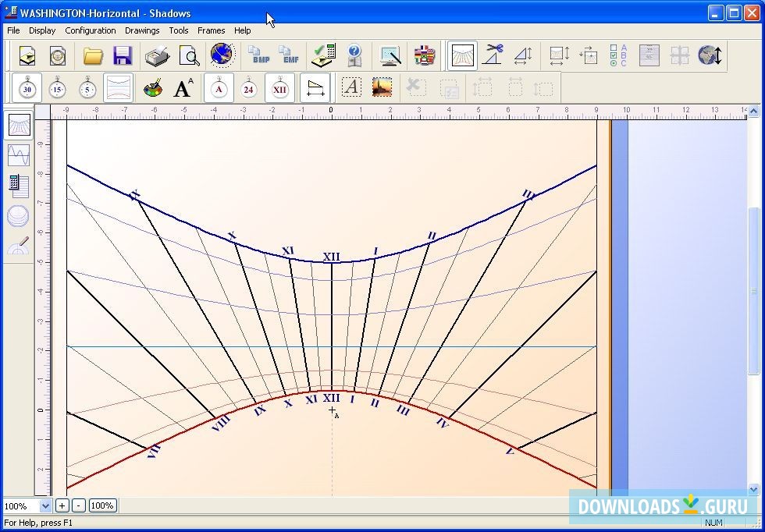Image resolution: width=765 pixels, height=532 pixels.
Task: Open the Drawings menu
Action: [x=142, y=30]
